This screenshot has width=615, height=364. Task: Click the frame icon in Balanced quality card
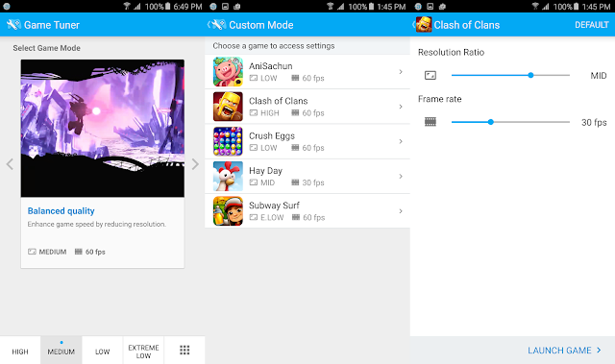[x=79, y=252]
